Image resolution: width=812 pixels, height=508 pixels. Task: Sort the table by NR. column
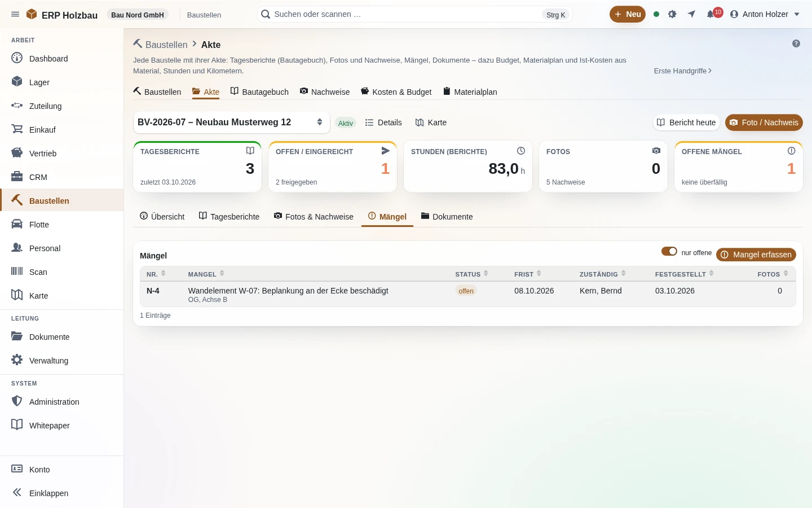(x=156, y=274)
